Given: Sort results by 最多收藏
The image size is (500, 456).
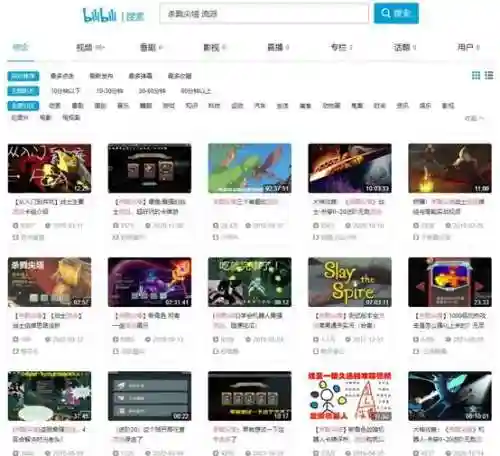Looking at the screenshot, I should click(180, 76).
